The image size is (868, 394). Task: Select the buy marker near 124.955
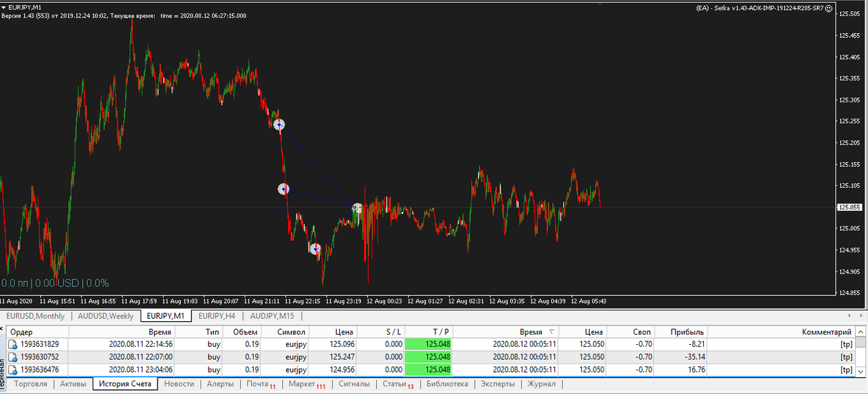pos(315,249)
